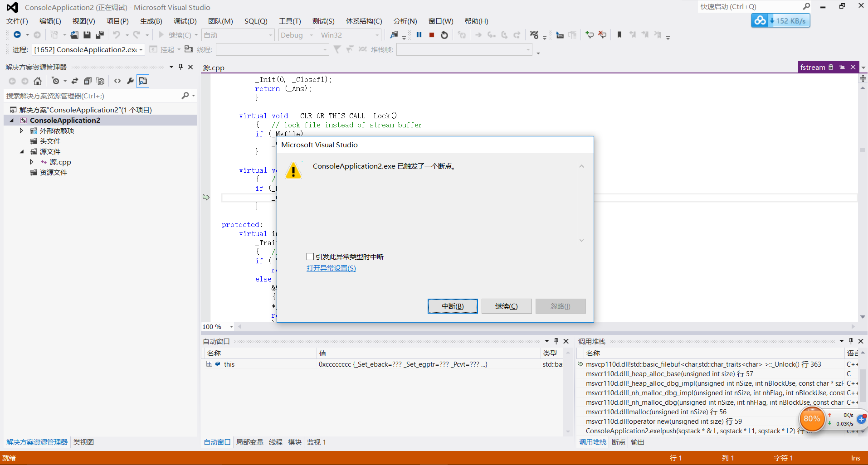Collapse all in Solution Explorer toolbar
Viewport: 868px width, 465px height.
(88, 81)
